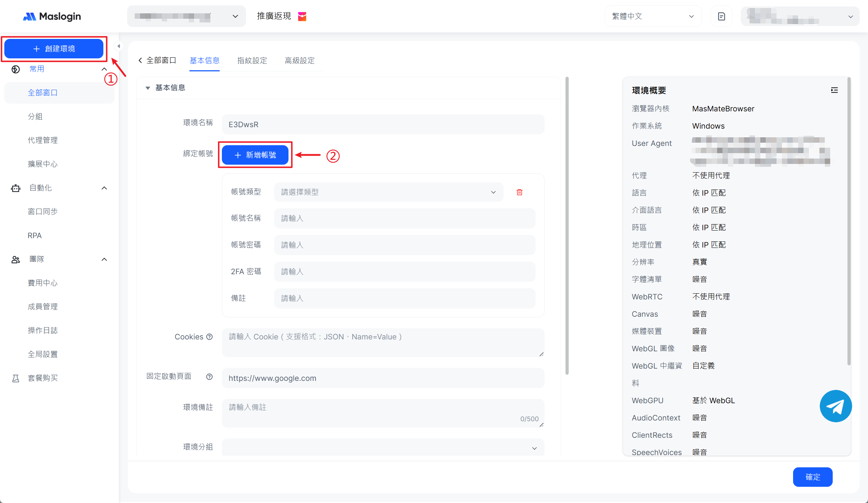This screenshot has width=868, height=503.
Task: Switch to the 高級設定 tab
Action: [300, 61]
